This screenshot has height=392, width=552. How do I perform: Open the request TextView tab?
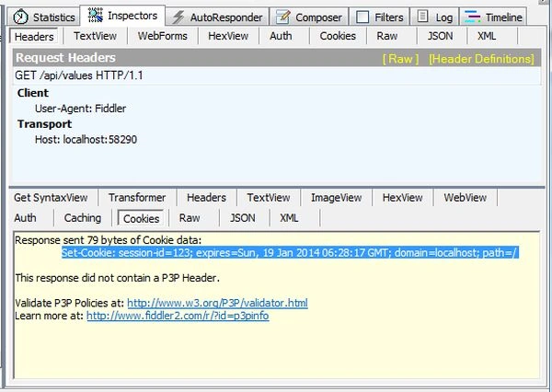[95, 36]
